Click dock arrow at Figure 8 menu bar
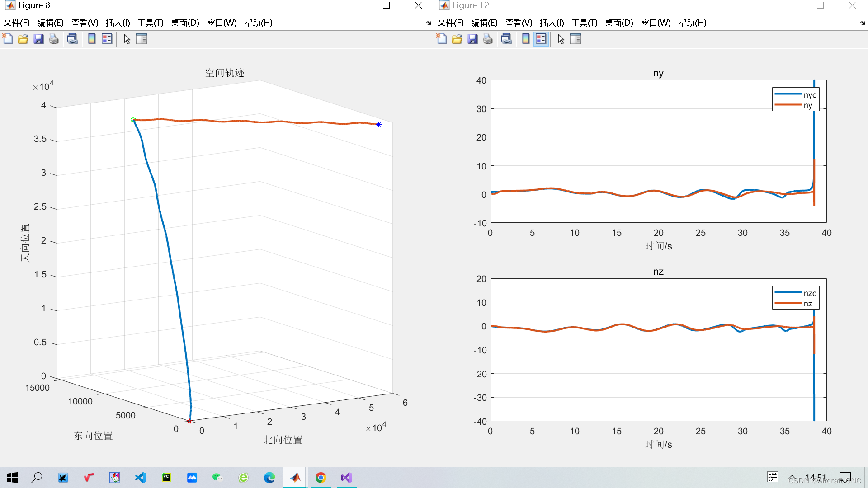The image size is (868, 488). point(429,23)
